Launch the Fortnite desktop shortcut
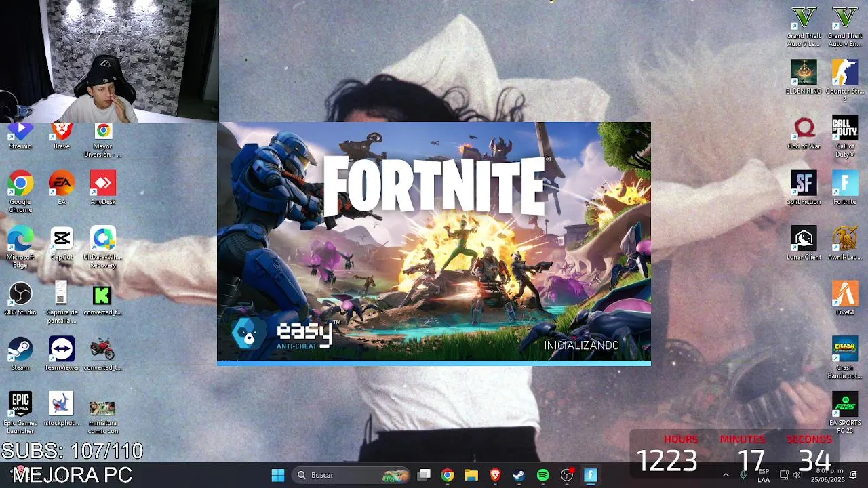The image size is (868, 488). coord(845,188)
